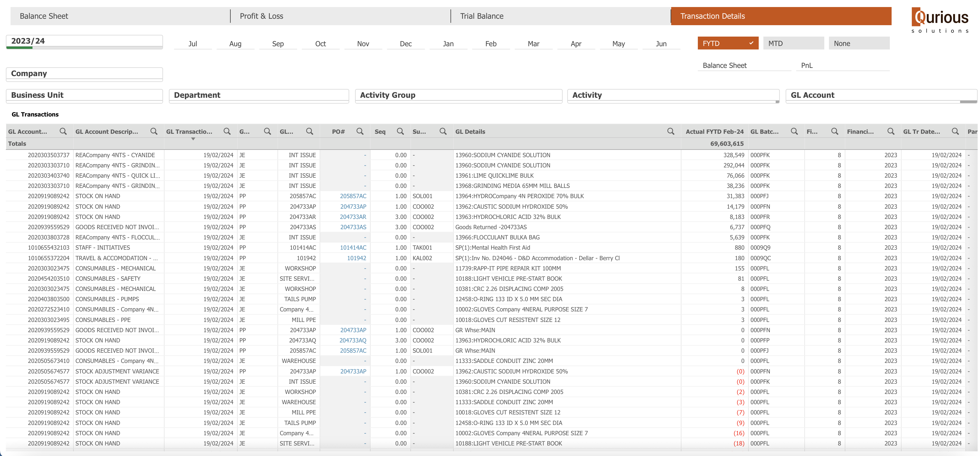
Task: Search the Su... supplier column
Action: pos(443,131)
